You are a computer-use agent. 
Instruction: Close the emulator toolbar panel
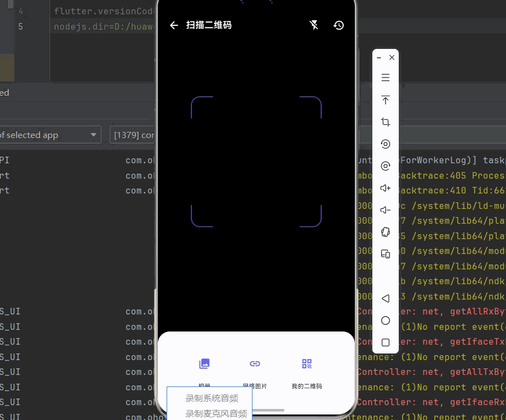point(392,57)
